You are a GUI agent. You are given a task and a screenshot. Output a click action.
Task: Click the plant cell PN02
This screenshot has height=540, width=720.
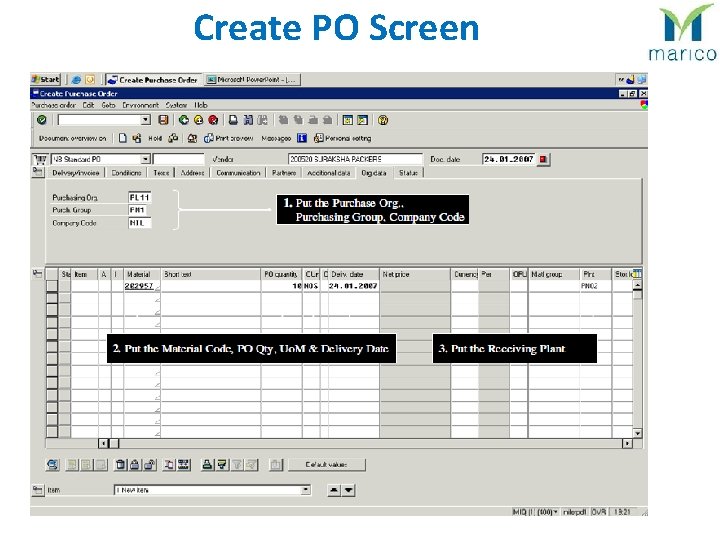[596, 286]
